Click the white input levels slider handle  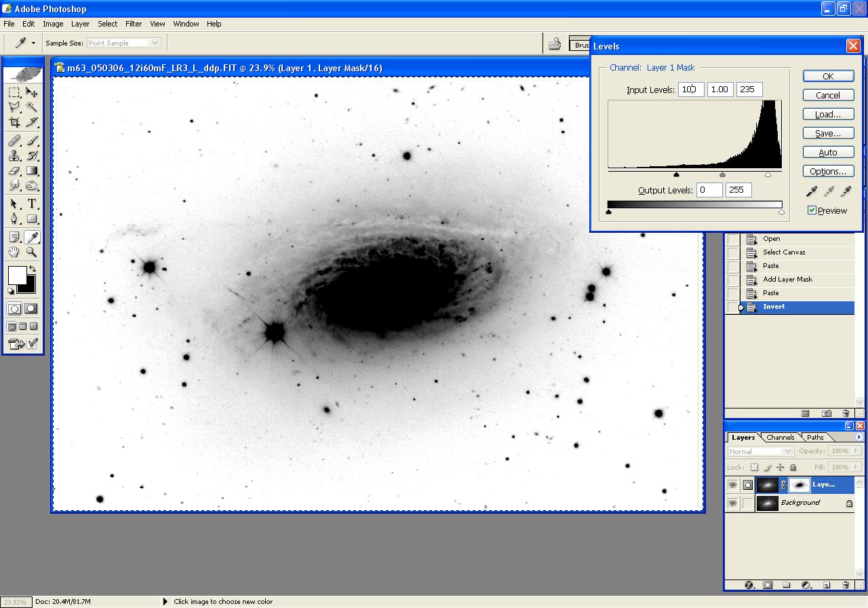click(x=768, y=175)
